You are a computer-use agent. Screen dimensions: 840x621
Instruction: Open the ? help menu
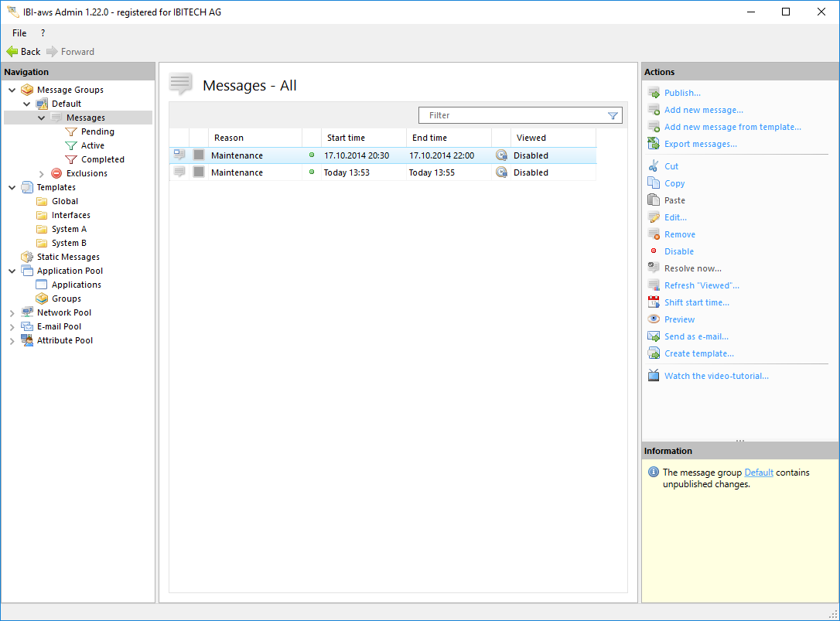(43, 33)
